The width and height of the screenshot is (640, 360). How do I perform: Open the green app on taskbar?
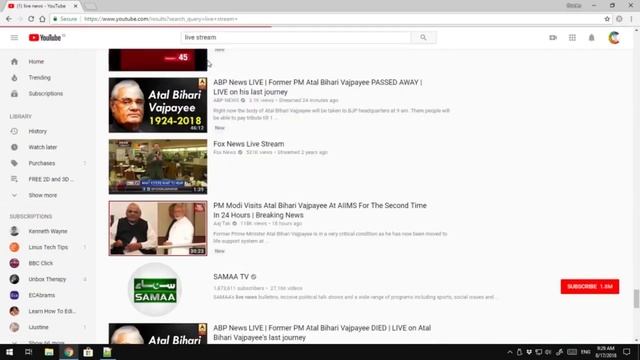pos(107,352)
